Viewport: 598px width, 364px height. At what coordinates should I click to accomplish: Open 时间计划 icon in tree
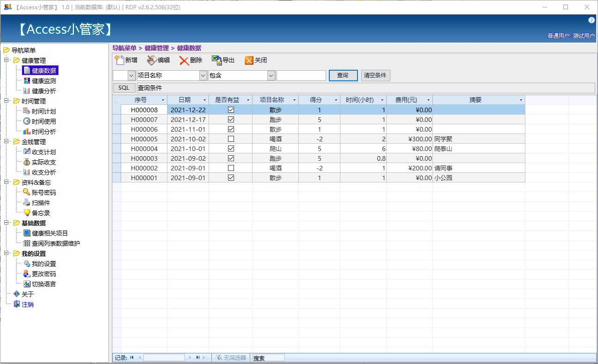(27, 111)
